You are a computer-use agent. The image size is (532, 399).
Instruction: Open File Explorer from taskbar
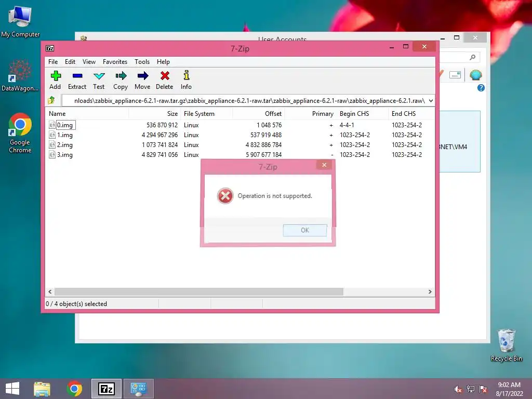pos(42,389)
